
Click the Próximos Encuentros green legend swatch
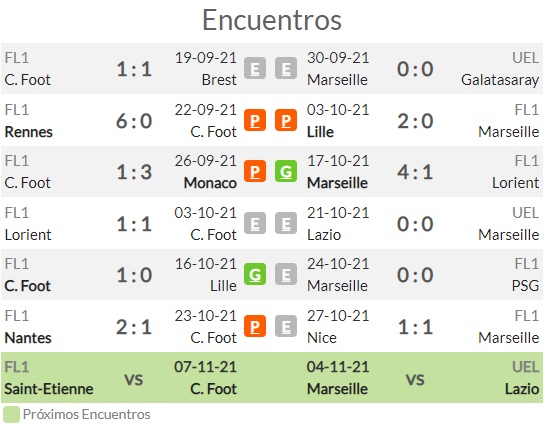click(x=11, y=414)
